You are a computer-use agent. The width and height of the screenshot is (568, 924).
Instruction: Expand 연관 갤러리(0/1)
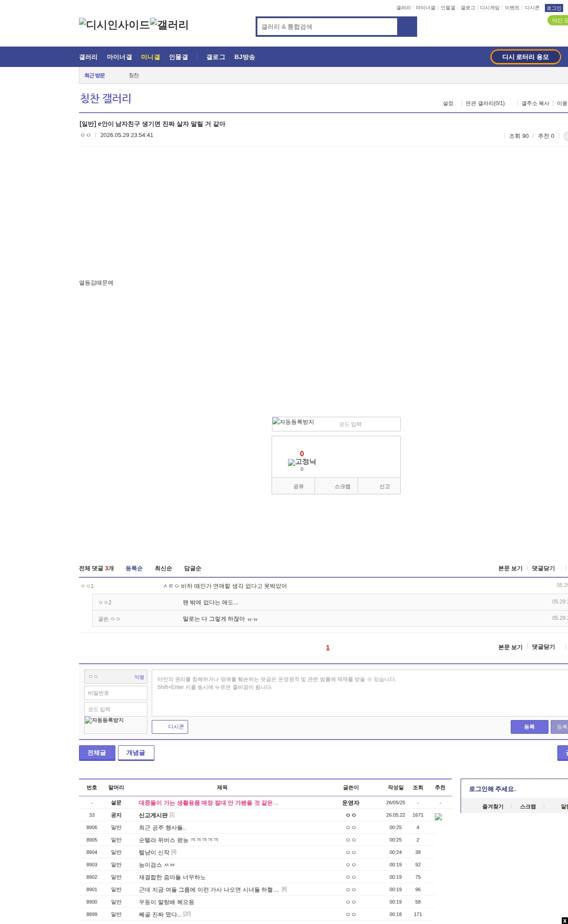tap(485, 103)
